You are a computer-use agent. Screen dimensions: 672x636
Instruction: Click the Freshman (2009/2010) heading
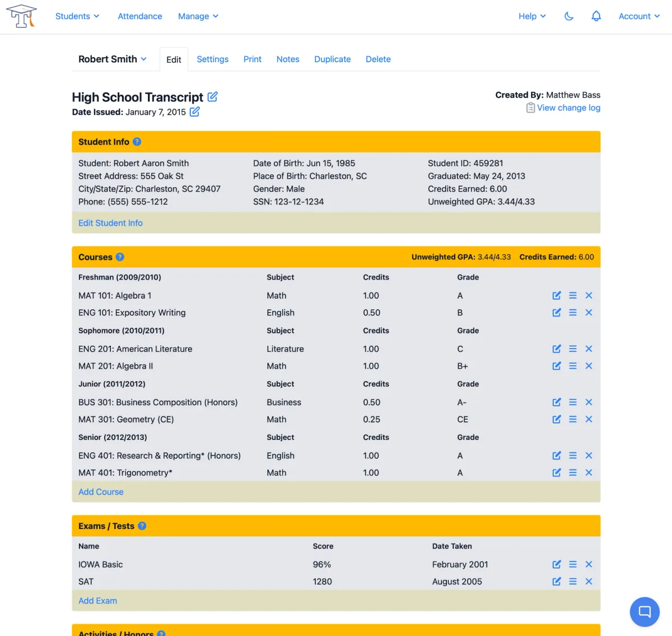(x=120, y=277)
